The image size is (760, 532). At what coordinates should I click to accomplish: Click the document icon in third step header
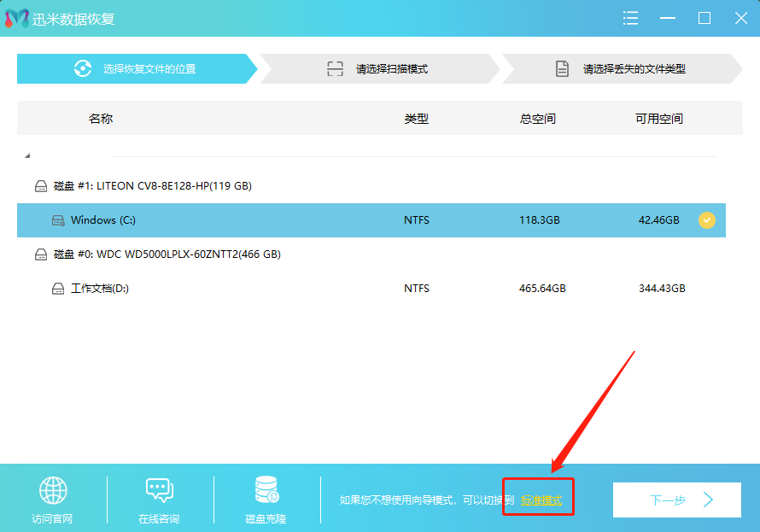click(561, 68)
